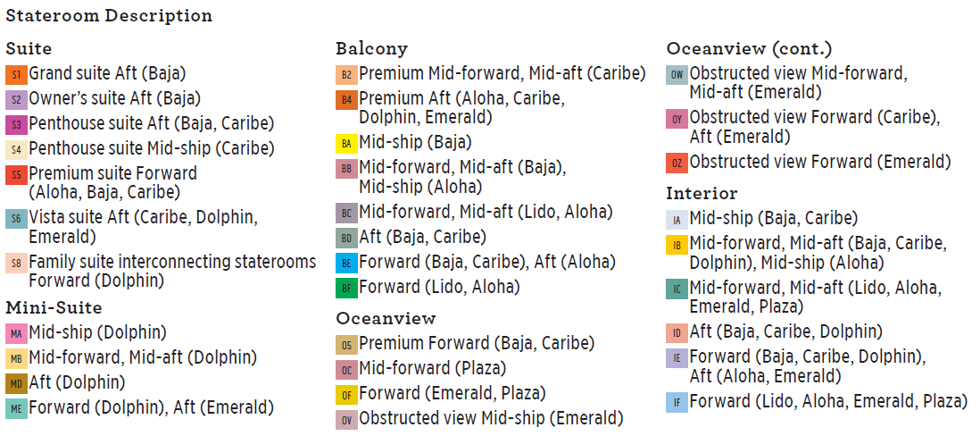
Task: Select the S3 Penthouse suite swatch
Action: pos(16,124)
